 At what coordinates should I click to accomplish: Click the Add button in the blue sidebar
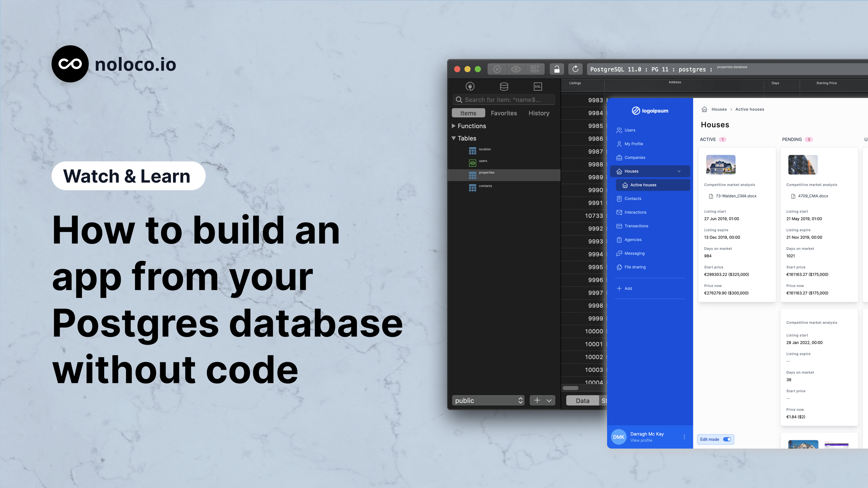point(624,288)
